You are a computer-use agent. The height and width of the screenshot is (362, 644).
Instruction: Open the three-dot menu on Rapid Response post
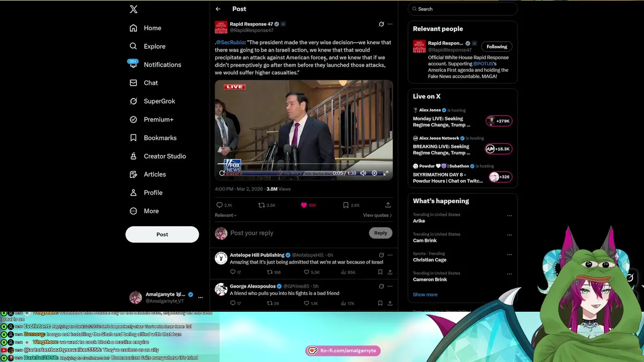(390, 24)
